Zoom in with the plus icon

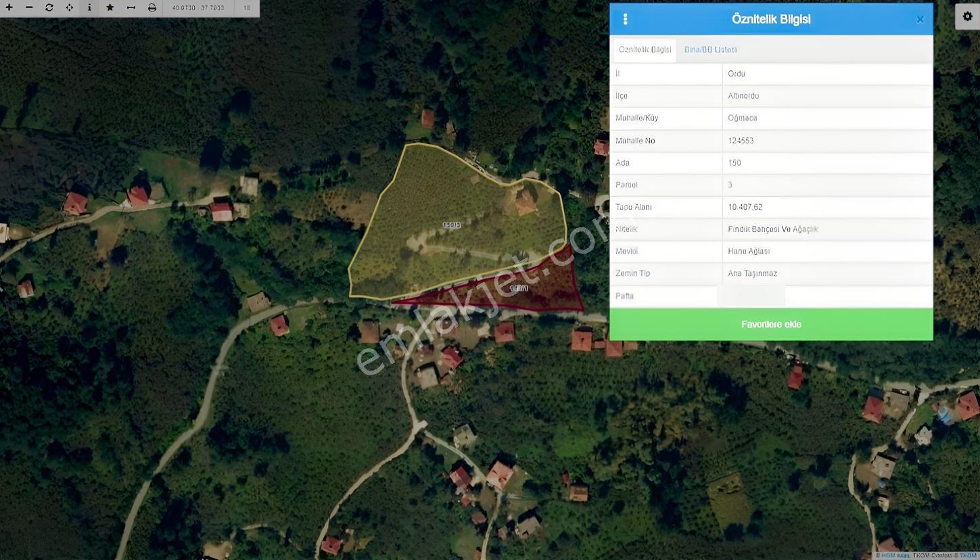pos(9,7)
